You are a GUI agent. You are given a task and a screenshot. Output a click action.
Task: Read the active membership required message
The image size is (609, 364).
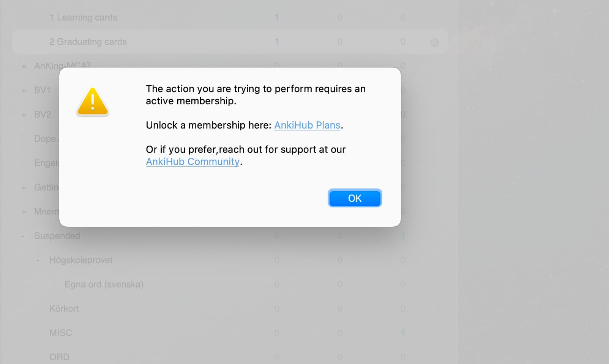tap(256, 95)
